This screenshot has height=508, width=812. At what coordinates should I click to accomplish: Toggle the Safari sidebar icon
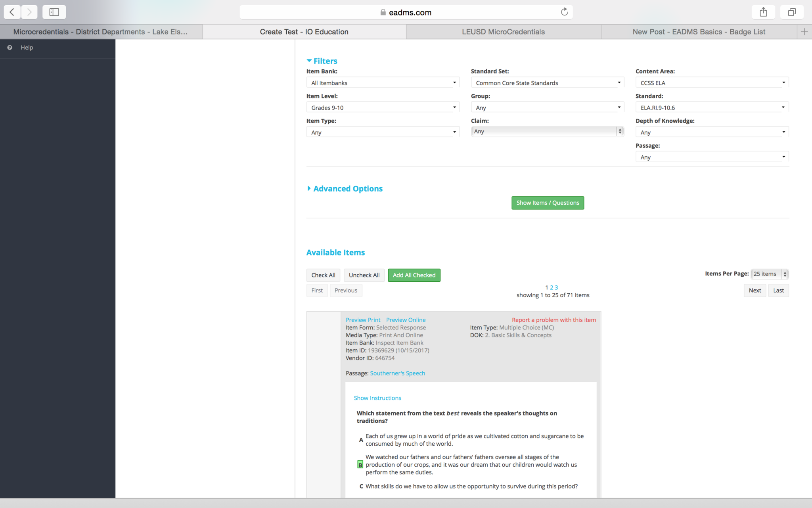pos(54,12)
